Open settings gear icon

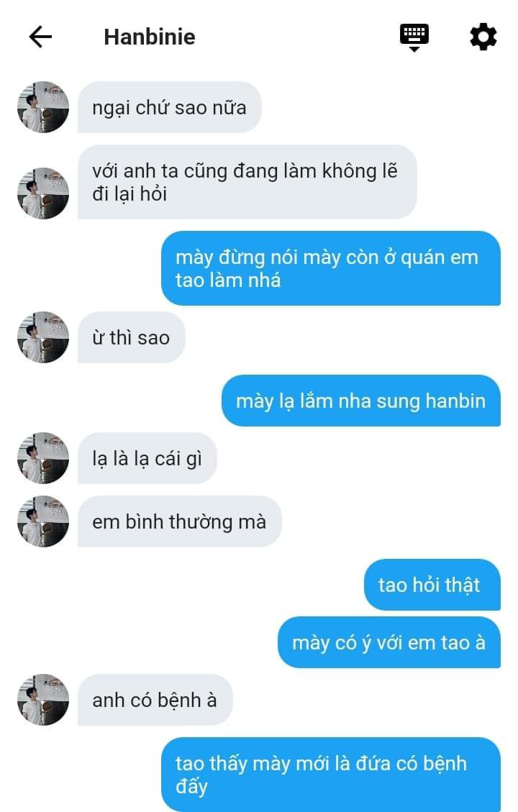pyautogui.click(x=483, y=37)
